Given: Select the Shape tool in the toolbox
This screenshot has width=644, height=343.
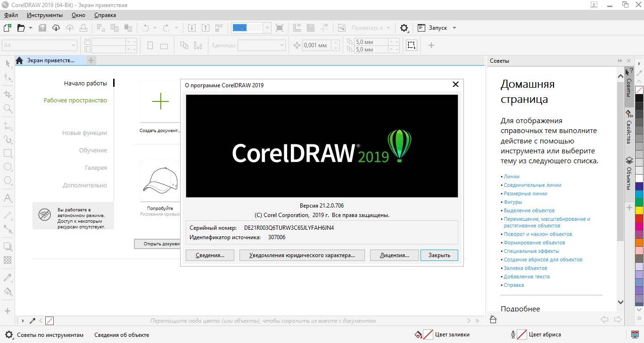Looking at the screenshot, I should tap(8, 77).
